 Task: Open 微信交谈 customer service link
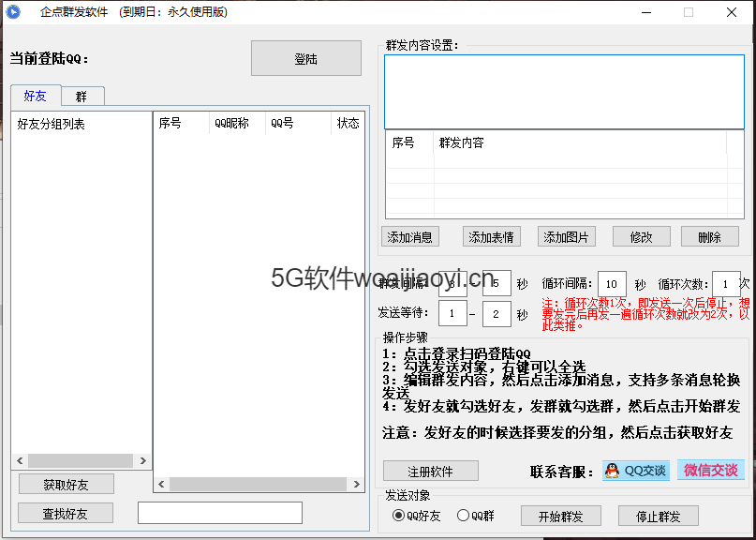[711, 470]
